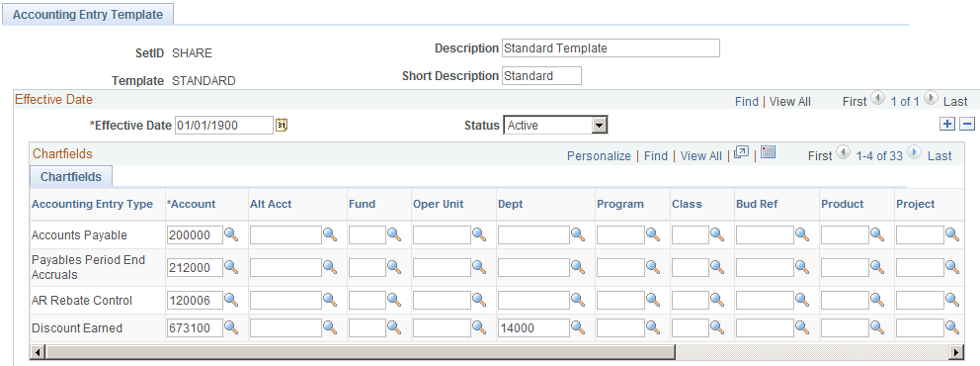Viewport: 980px width, 366px height.
Task: Go to First in Chartfields navigation
Action: tap(820, 156)
